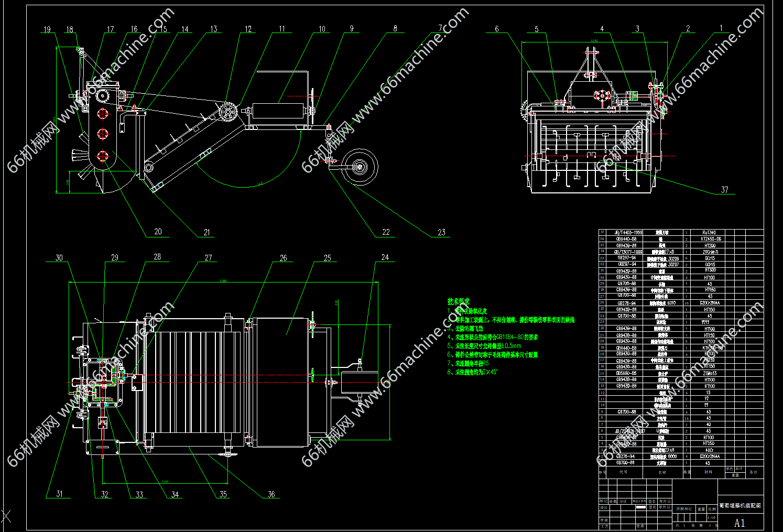The image size is (783, 532).
Task: Click part balloon number 23
Action: pyautogui.click(x=441, y=232)
